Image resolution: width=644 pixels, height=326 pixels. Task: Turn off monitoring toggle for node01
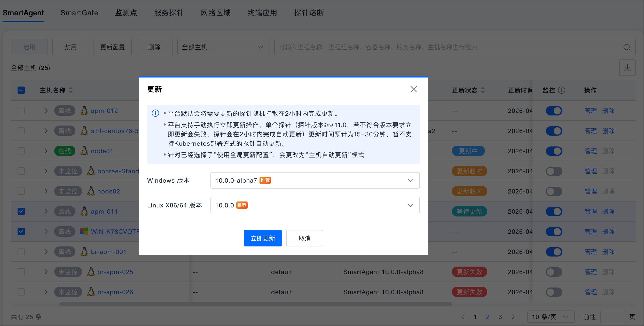coord(554,151)
